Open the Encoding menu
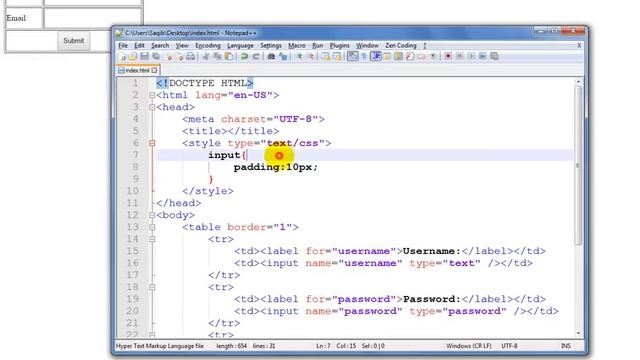 [208, 45]
